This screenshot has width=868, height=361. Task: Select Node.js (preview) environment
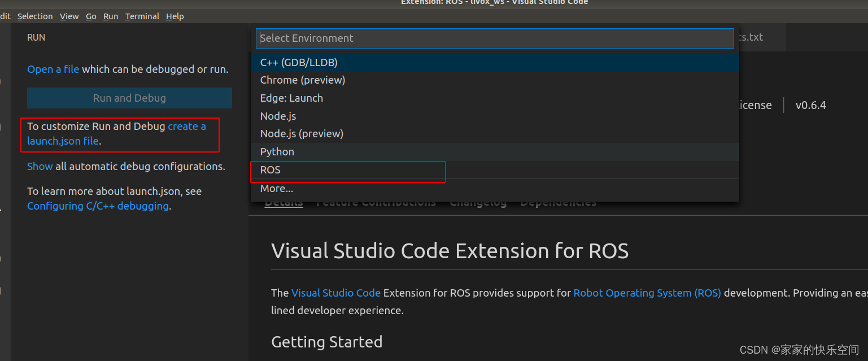[x=495, y=134]
